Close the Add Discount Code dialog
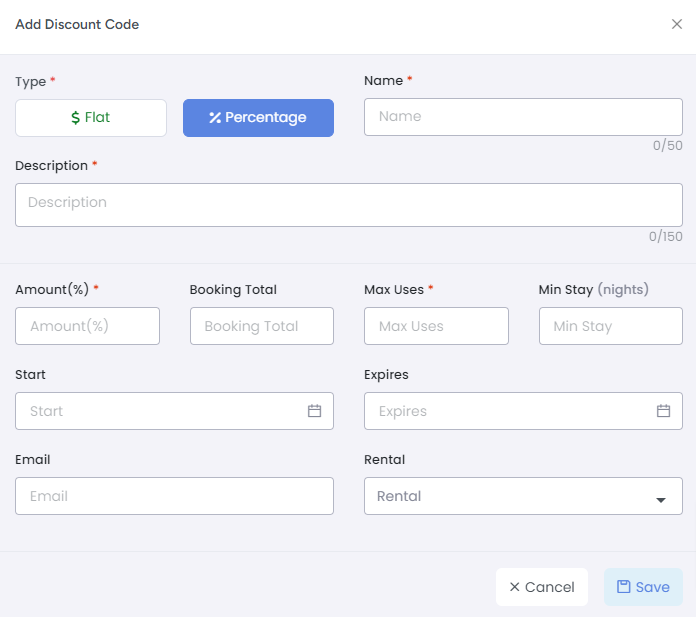The height and width of the screenshot is (617, 696). (676, 24)
